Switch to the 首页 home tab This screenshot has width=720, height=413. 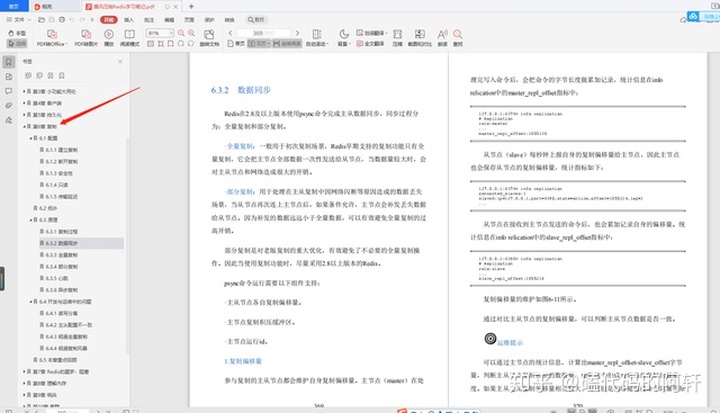pos(14,6)
